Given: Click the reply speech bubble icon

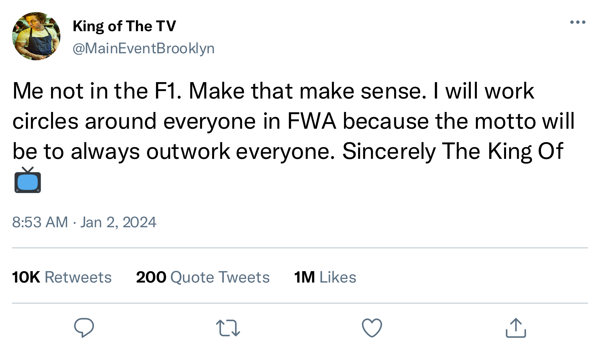Looking at the screenshot, I should 84,327.
